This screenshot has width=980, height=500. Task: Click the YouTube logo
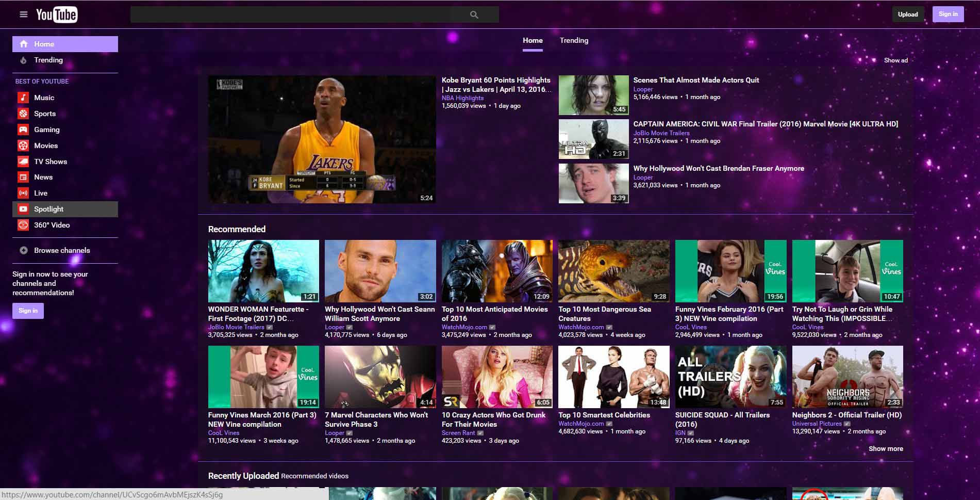point(57,14)
